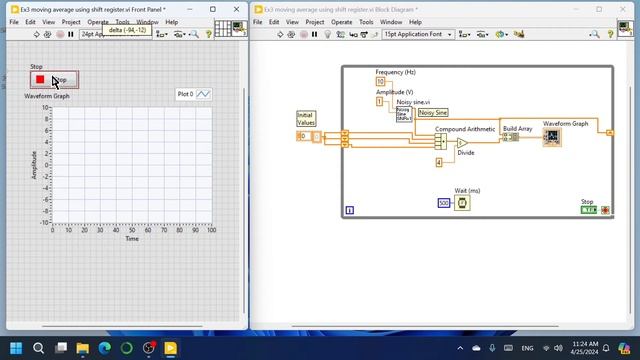Viewport: 640px width, 360px height.
Task: Toggle Highlight Execution light bulb
Action: (327, 35)
